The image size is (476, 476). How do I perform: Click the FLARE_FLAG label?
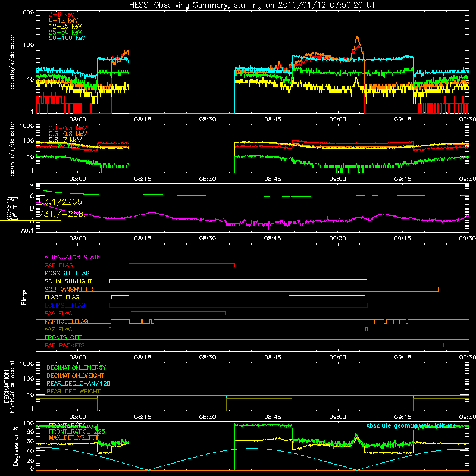[x=62, y=297]
